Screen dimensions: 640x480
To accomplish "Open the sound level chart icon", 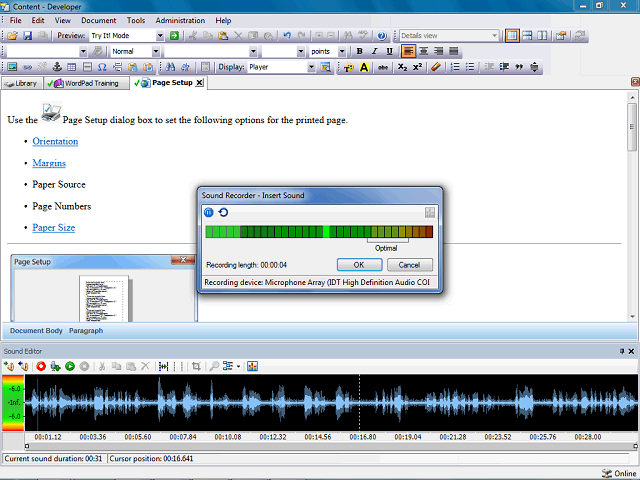I will (x=252, y=367).
